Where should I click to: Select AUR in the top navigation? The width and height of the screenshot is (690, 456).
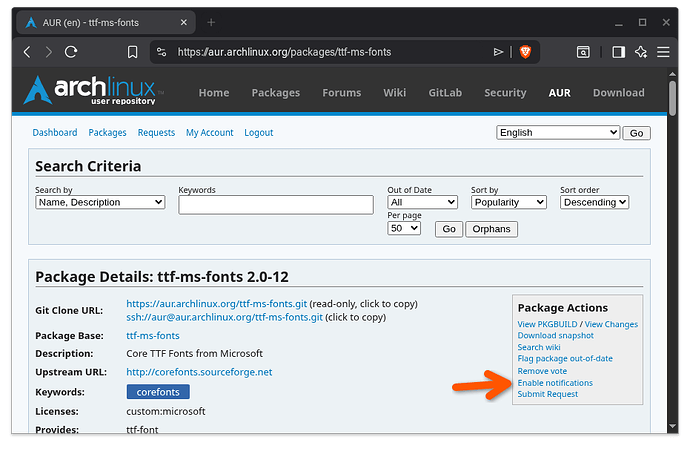click(559, 93)
